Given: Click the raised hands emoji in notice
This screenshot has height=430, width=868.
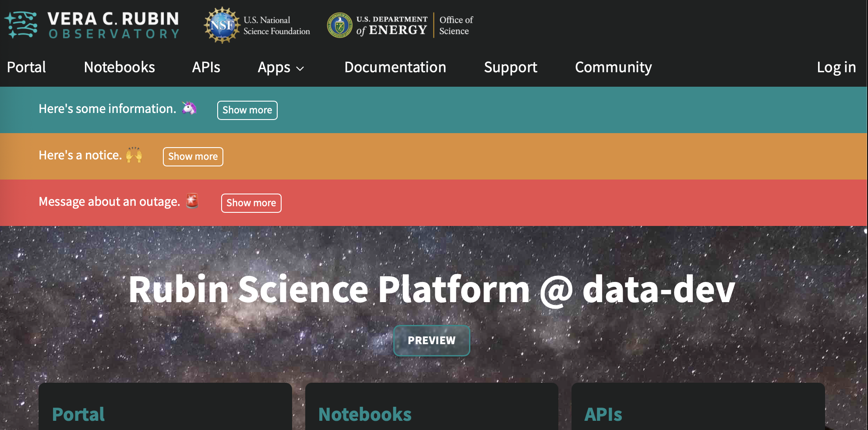Looking at the screenshot, I should [x=134, y=155].
